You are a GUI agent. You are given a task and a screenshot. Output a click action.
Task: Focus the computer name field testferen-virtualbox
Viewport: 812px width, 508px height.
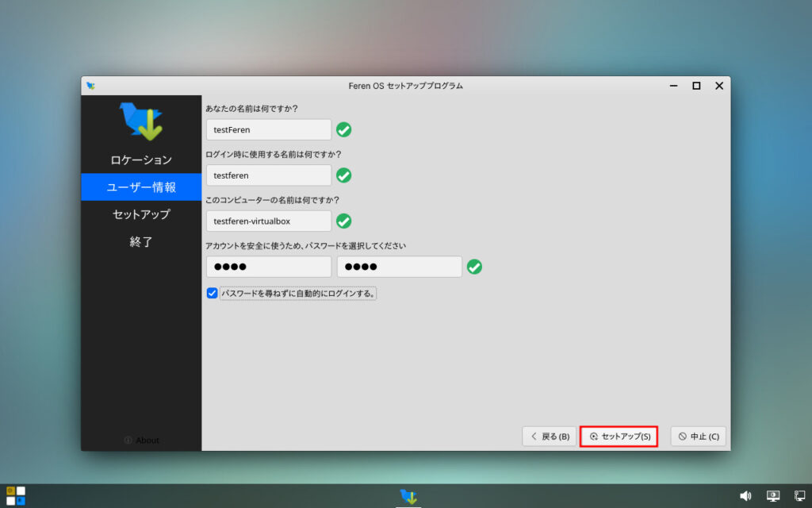pos(269,221)
